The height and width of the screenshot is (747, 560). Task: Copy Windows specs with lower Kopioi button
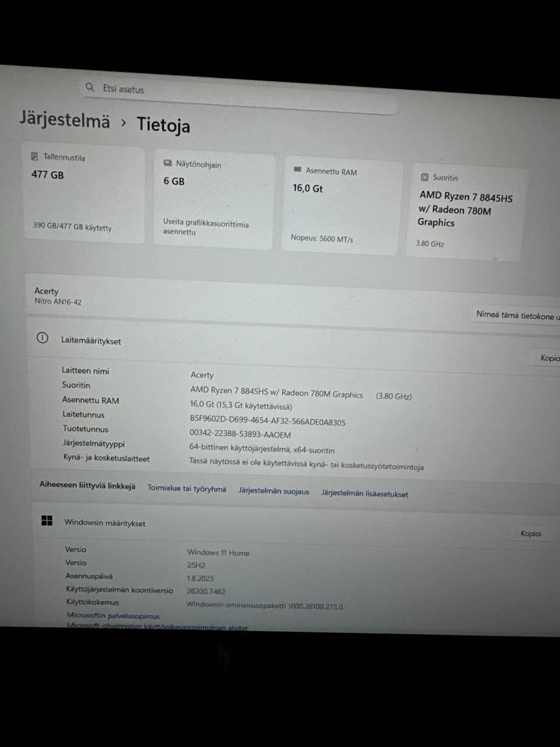pyautogui.click(x=531, y=533)
